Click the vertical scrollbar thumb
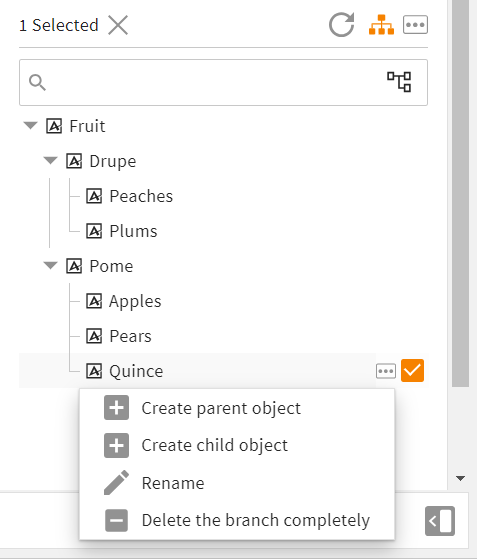 [461, 193]
